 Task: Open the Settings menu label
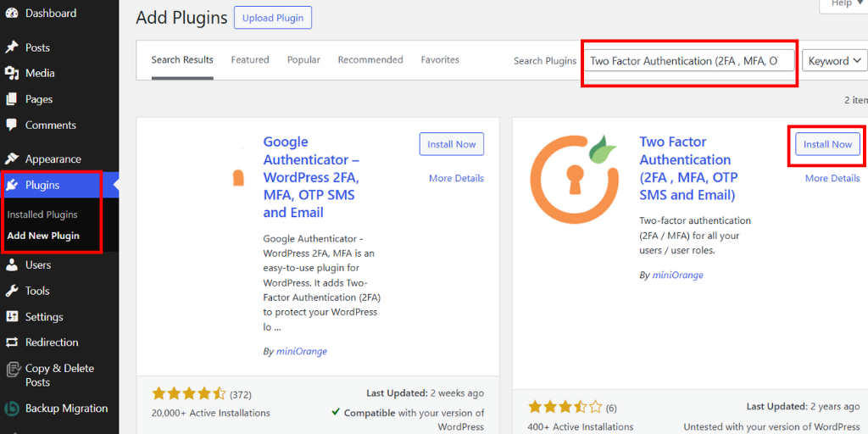(x=44, y=317)
